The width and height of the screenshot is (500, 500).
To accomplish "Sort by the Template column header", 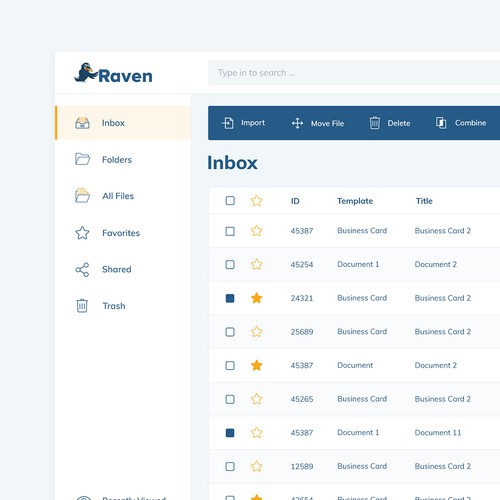I will [x=355, y=201].
